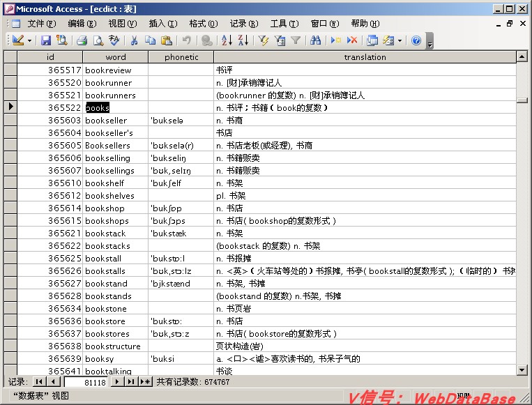The image size is (532, 405).
Task: Go to last record button
Action: tap(131, 381)
